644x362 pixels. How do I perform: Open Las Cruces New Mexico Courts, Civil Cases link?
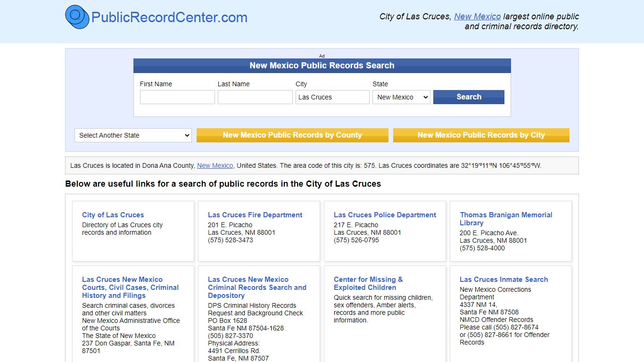(x=130, y=288)
